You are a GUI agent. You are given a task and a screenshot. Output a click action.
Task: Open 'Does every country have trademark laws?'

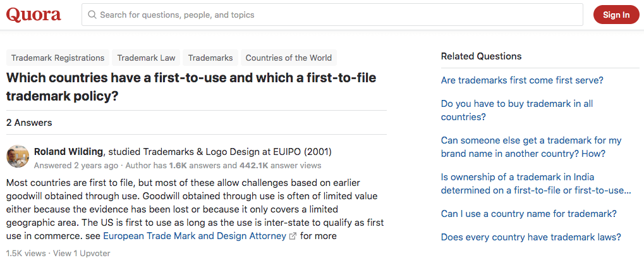click(531, 237)
